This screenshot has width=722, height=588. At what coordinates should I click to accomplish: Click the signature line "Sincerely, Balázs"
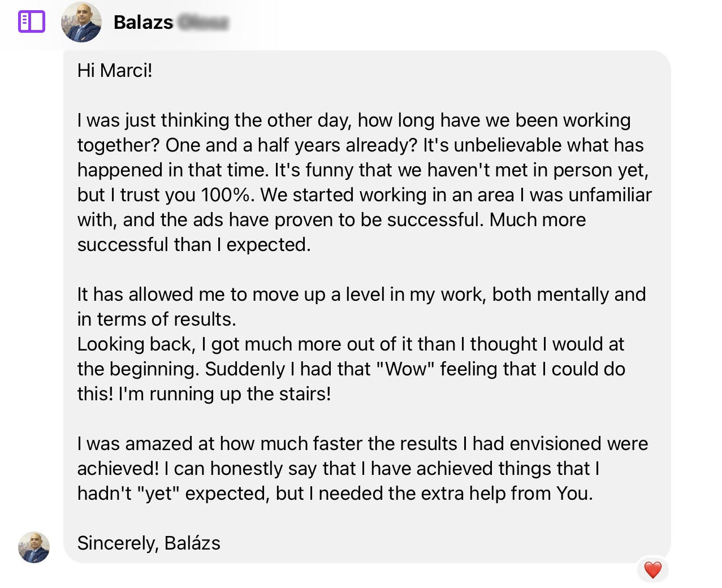tap(149, 543)
